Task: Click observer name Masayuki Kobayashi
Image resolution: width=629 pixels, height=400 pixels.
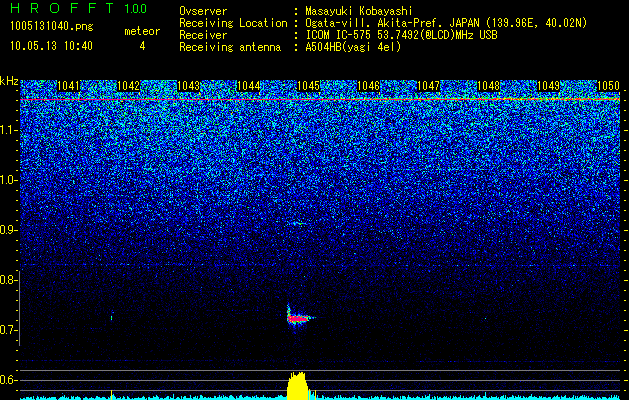Action: (x=358, y=11)
